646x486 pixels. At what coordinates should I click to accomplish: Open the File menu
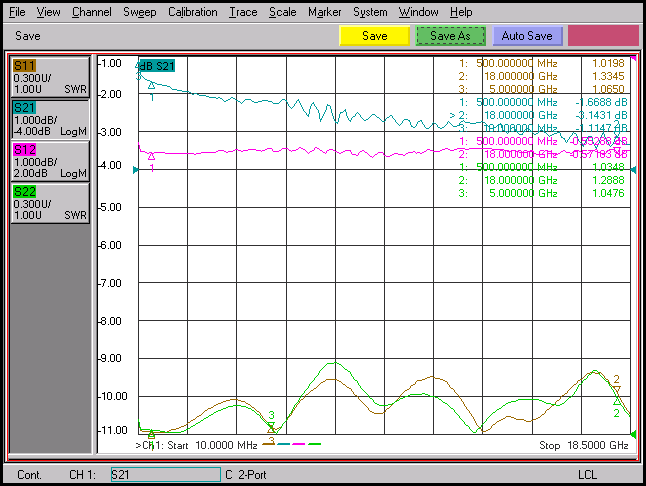(17, 12)
